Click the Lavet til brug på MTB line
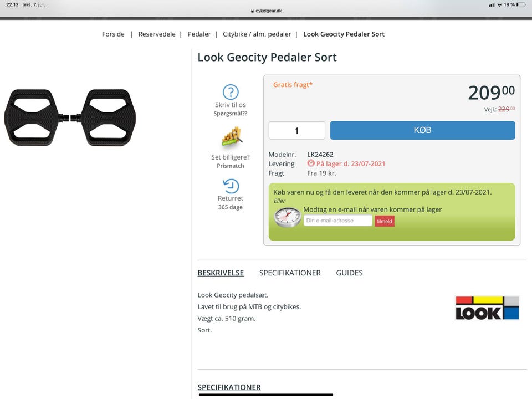The image size is (532, 399). coord(249,306)
